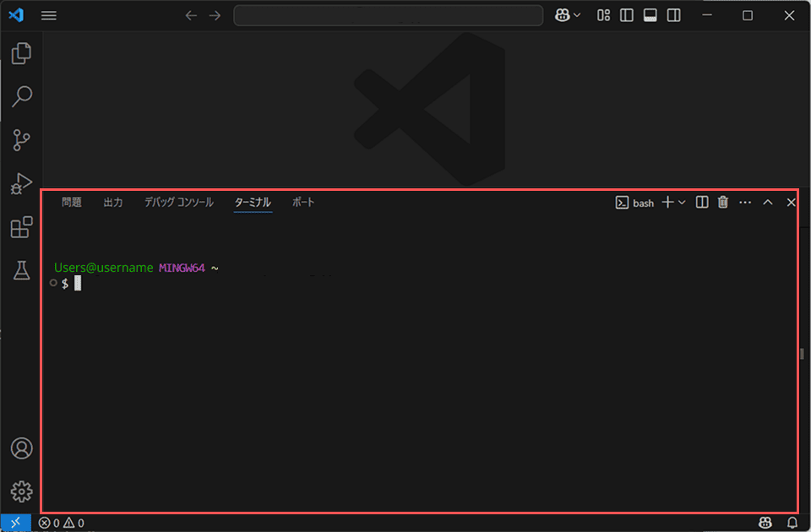Screen dimensions: 811x532
Task: Minimize the VS Code window
Action: pyautogui.click(x=707, y=15)
